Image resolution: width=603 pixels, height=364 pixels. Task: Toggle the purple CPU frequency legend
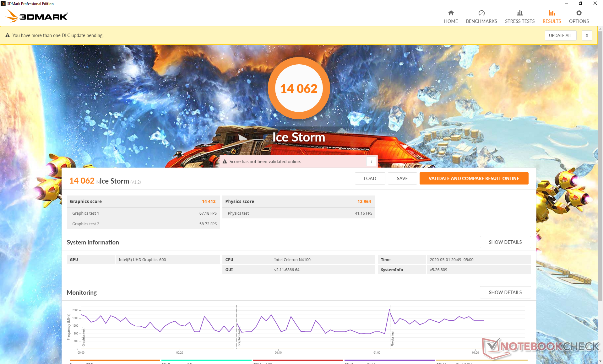[x=389, y=360]
